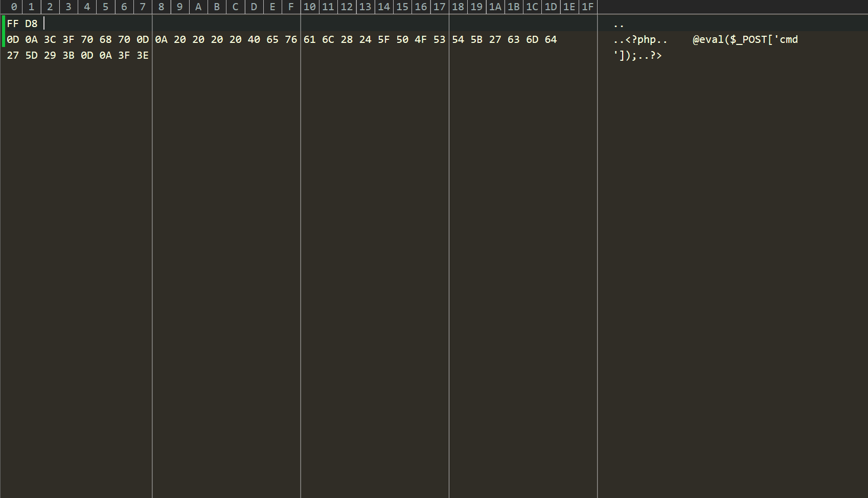Select the 64 hex byte
Viewport: 868px width, 498px height.
pos(551,39)
